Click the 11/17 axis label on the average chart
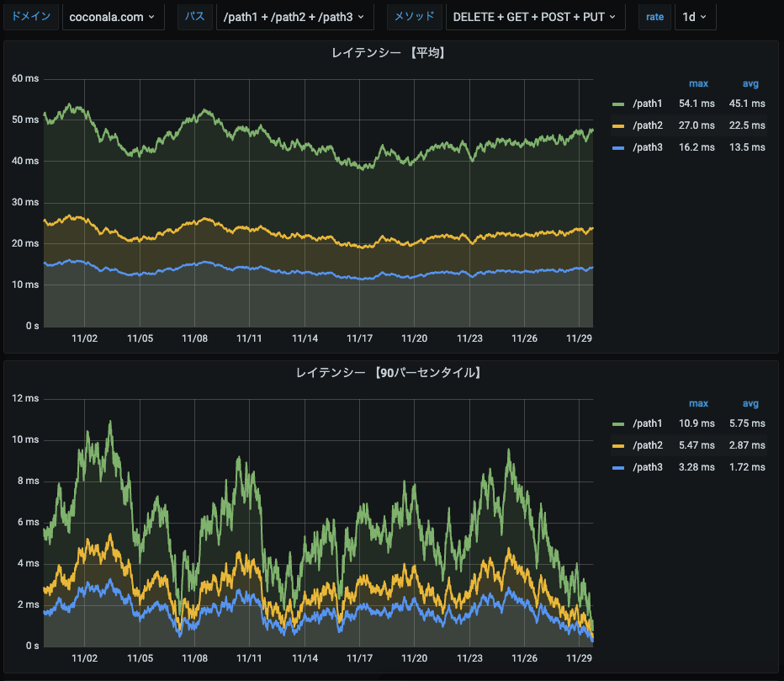 [x=358, y=338]
